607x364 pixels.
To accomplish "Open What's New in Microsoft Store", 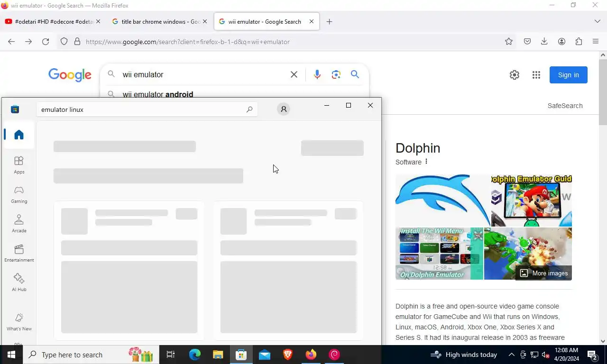I will (19, 322).
